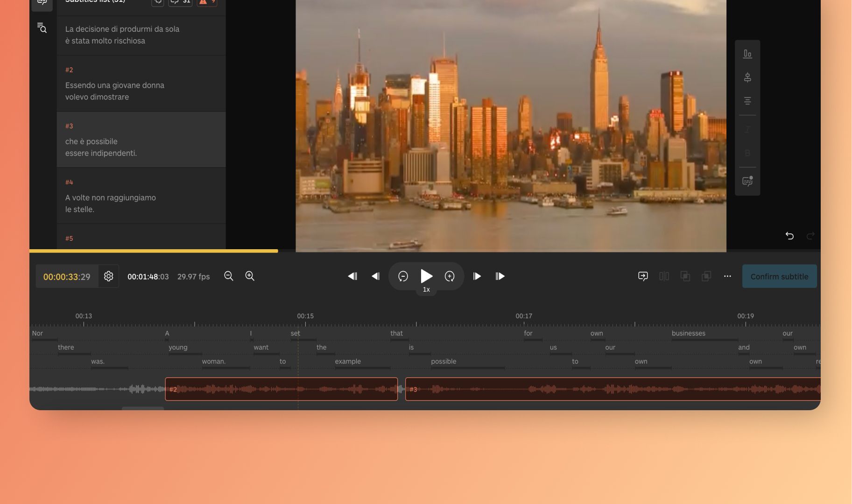852x504 pixels.
Task: Step back one frame
Action: tap(375, 276)
